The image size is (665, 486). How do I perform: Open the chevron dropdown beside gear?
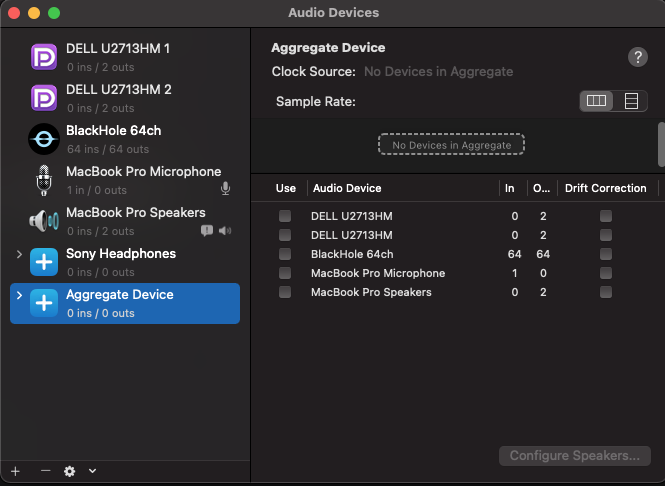pyautogui.click(x=92, y=471)
